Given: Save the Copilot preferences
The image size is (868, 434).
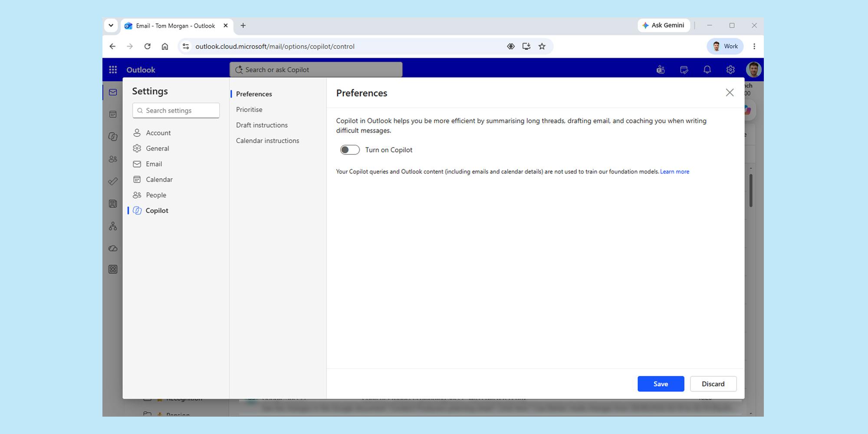Looking at the screenshot, I should [661, 384].
